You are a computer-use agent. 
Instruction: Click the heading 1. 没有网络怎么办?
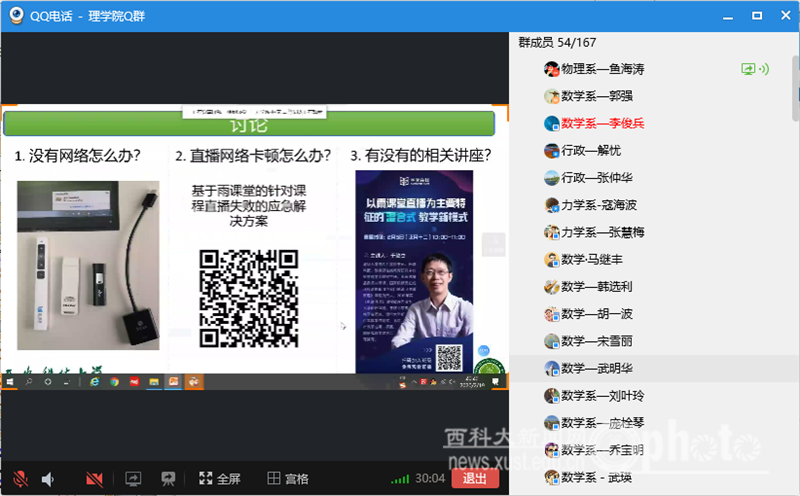[x=78, y=156]
